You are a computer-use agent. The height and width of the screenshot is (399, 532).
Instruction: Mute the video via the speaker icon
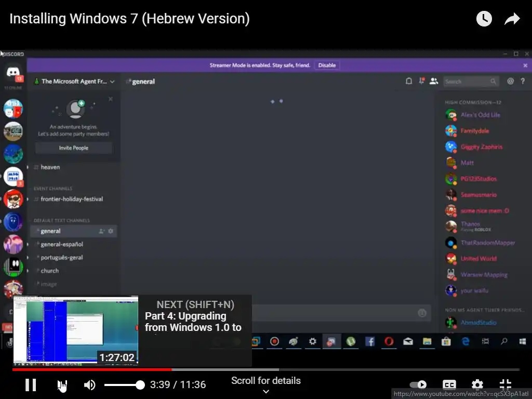click(89, 385)
